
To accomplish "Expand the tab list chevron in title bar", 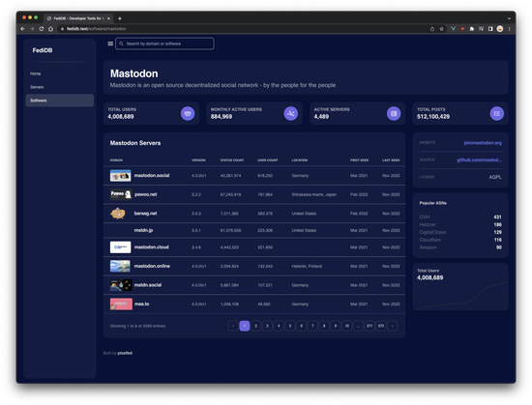I will [509, 18].
